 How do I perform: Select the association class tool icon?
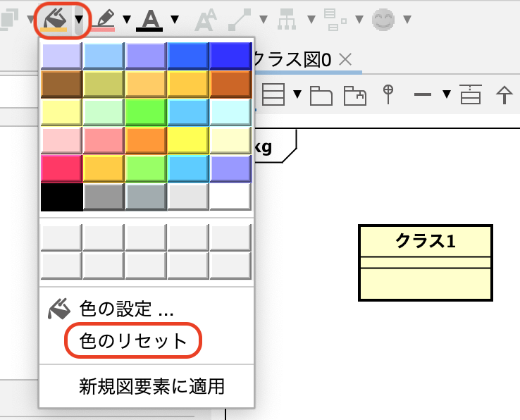tap(471, 94)
